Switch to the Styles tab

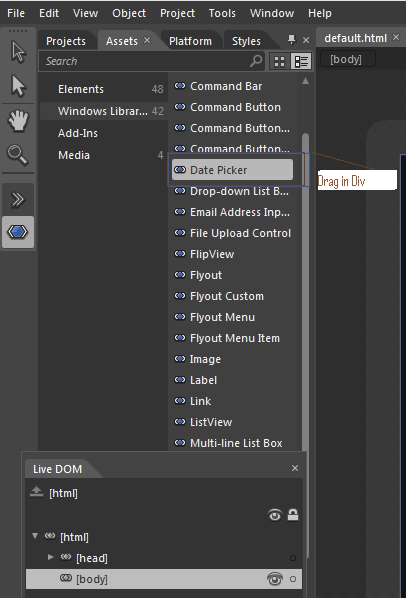[x=246, y=41]
